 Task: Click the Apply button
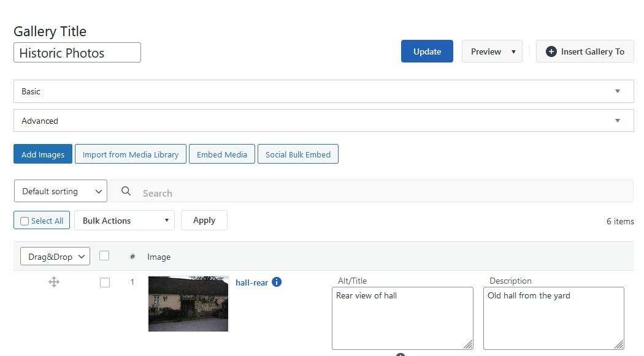[204, 221]
